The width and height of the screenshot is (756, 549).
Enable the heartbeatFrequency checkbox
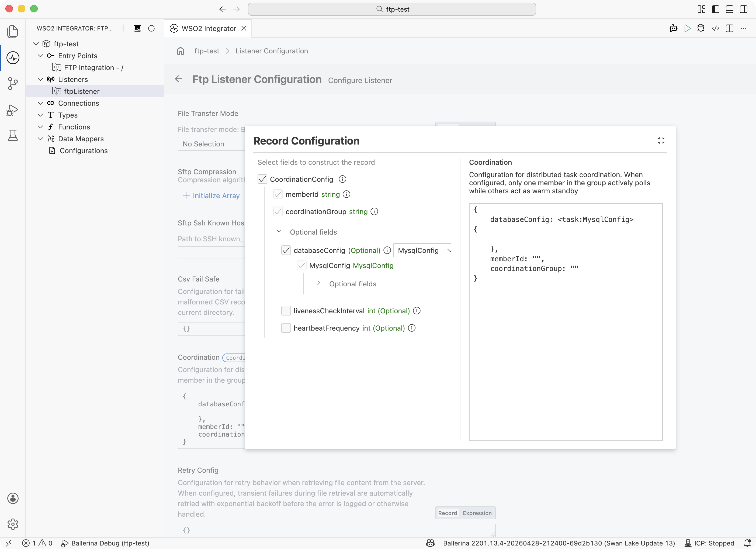[x=286, y=328]
